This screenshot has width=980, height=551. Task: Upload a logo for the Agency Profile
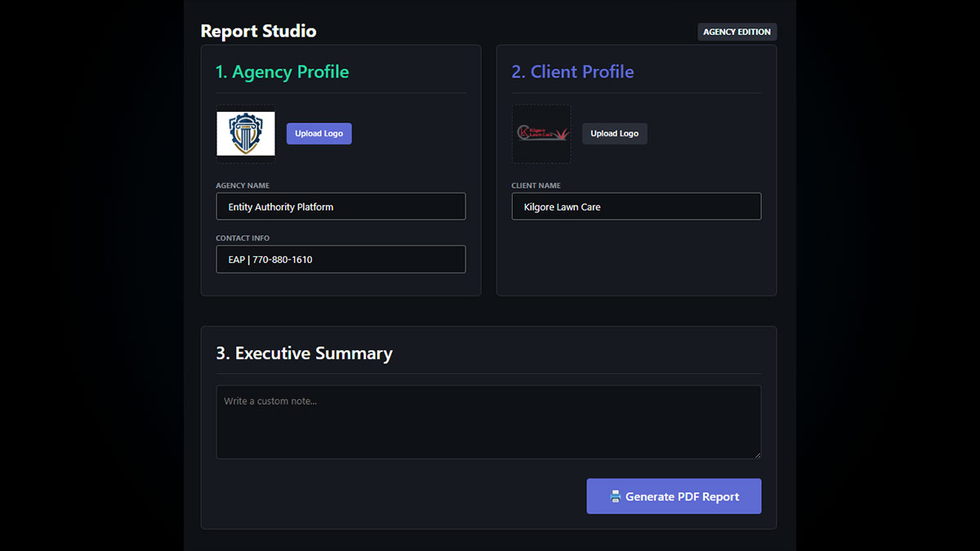click(318, 134)
